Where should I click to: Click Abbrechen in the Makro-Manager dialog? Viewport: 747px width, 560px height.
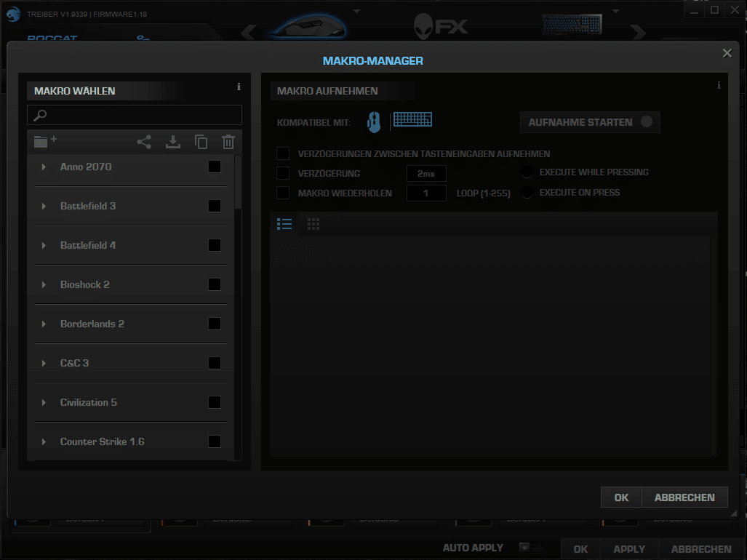684,497
